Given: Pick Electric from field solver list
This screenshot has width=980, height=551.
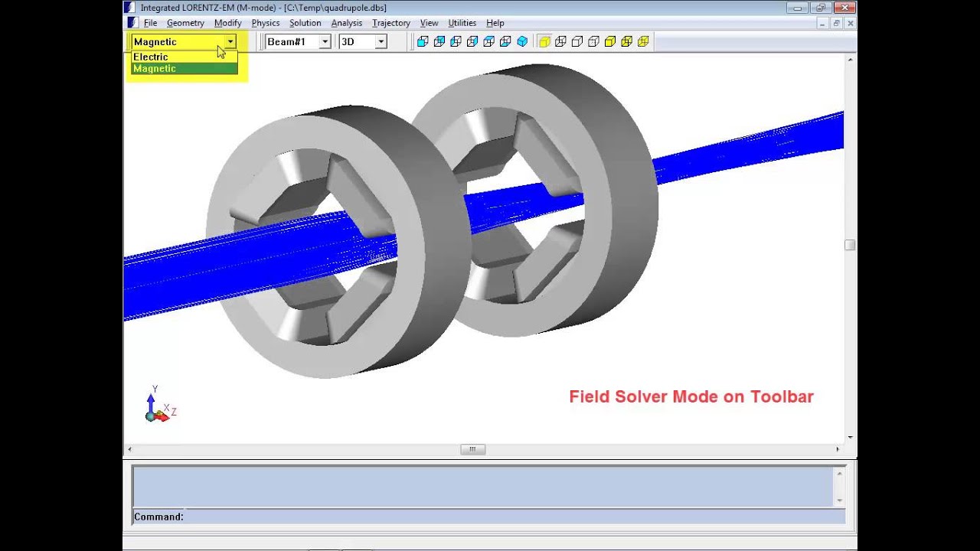Looking at the screenshot, I should (x=185, y=57).
